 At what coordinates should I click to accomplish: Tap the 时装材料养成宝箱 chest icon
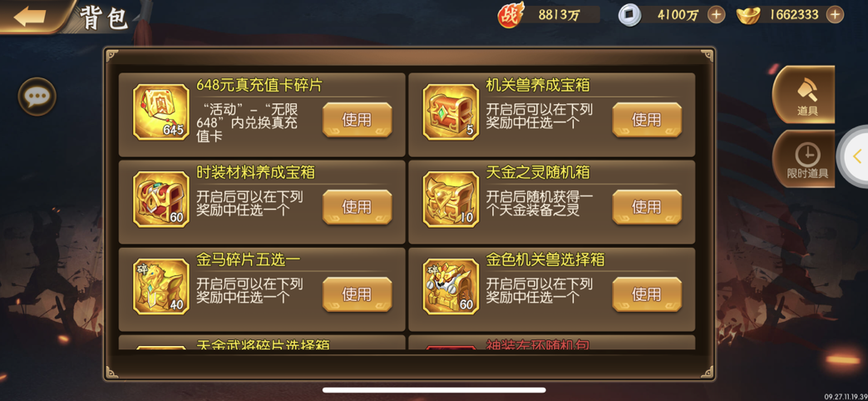tap(161, 200)
